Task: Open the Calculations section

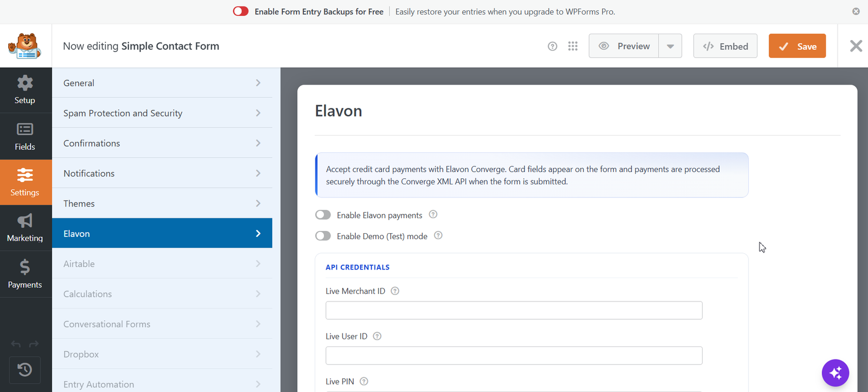Action: [x=162, y=294]
